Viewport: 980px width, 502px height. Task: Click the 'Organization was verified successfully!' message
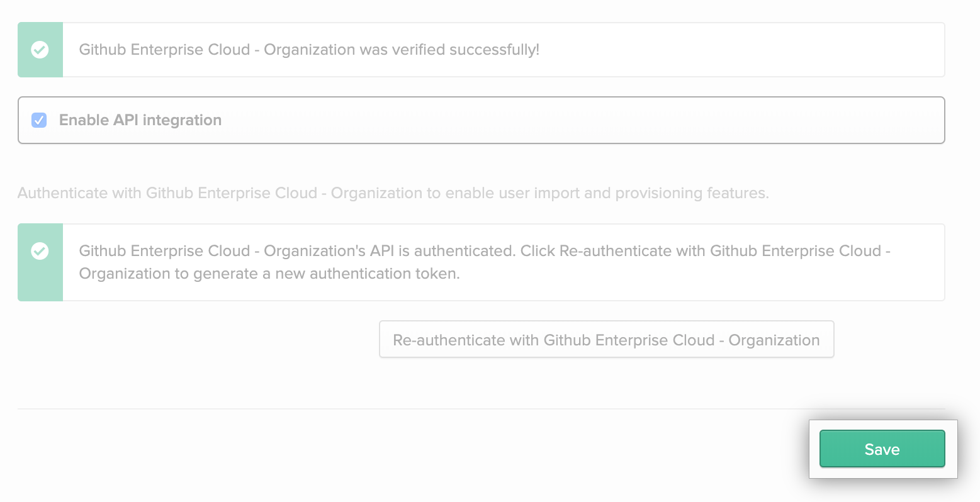tap(402, 50)
